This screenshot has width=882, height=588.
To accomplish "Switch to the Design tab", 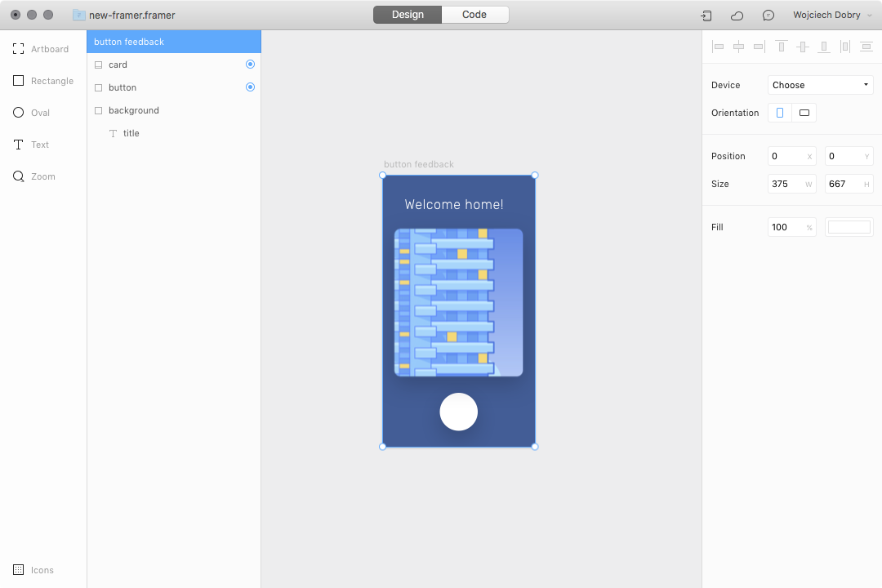I will click(407, 14).
